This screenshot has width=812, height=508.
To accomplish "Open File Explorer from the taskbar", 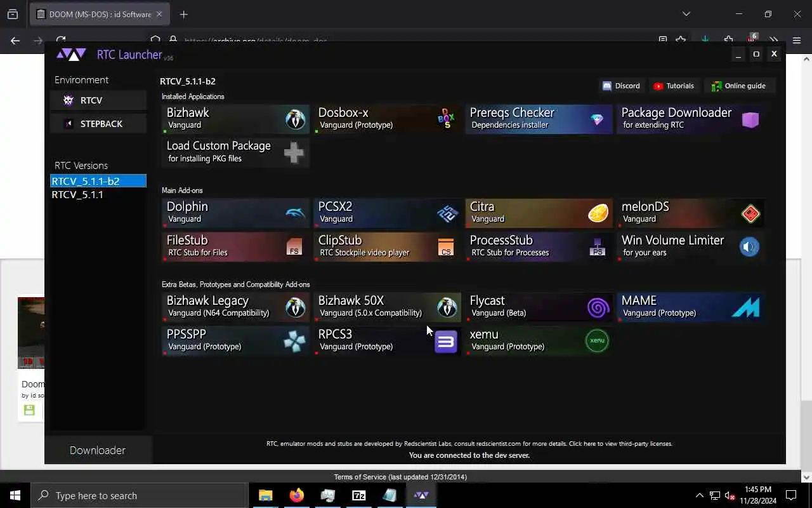I will tap(265, 495).
